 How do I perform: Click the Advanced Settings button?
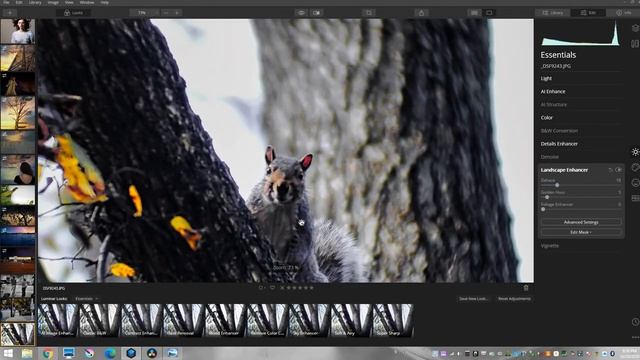(581, 222)
